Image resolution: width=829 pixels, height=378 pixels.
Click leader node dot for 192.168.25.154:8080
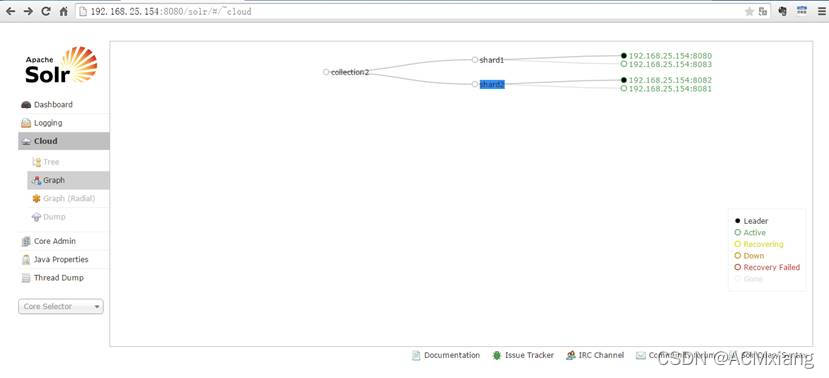tap(624, 56)
